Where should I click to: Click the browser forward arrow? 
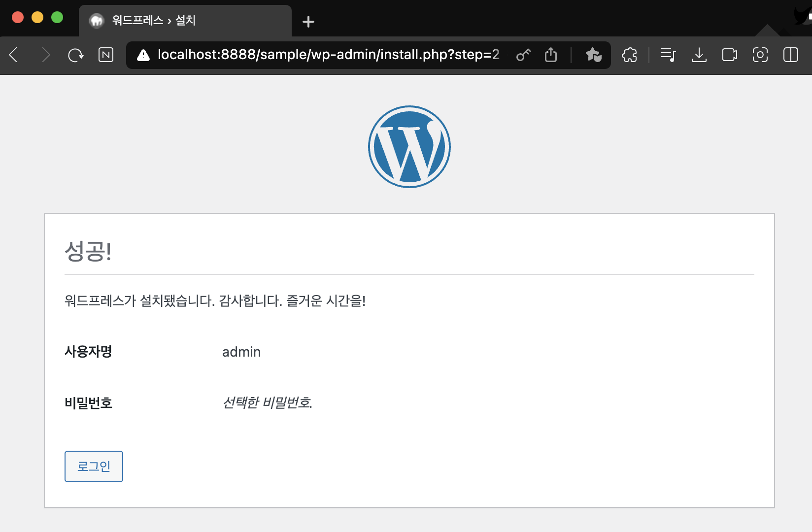46,55
